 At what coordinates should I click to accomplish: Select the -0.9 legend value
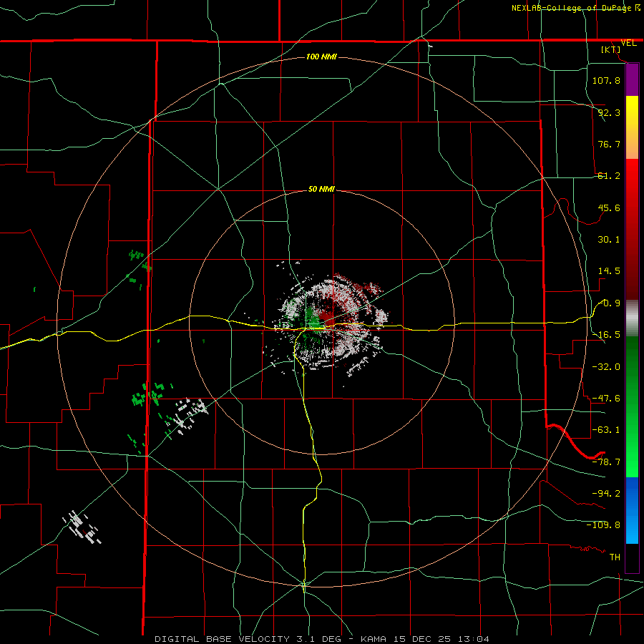coord(609,303)
